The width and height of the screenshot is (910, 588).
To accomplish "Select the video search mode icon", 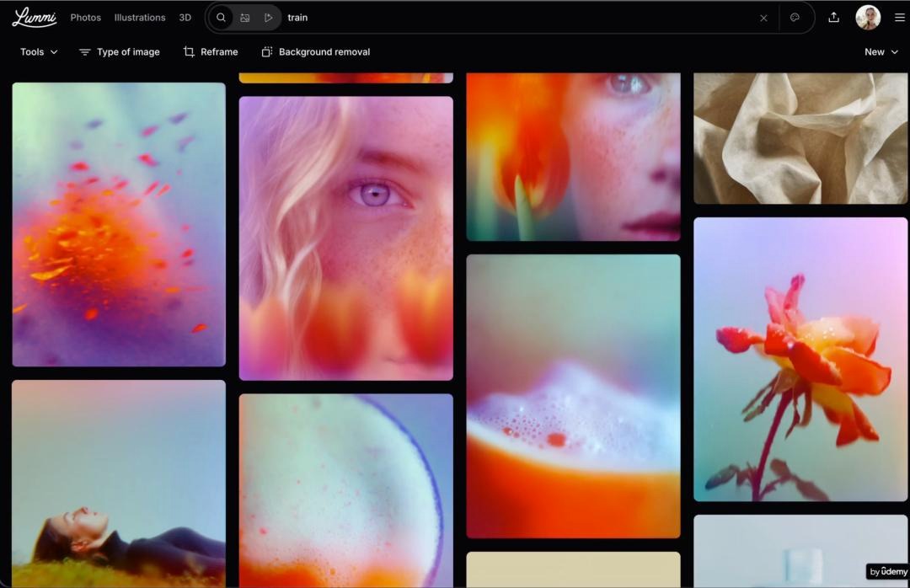I will click(x=268, y=18).
